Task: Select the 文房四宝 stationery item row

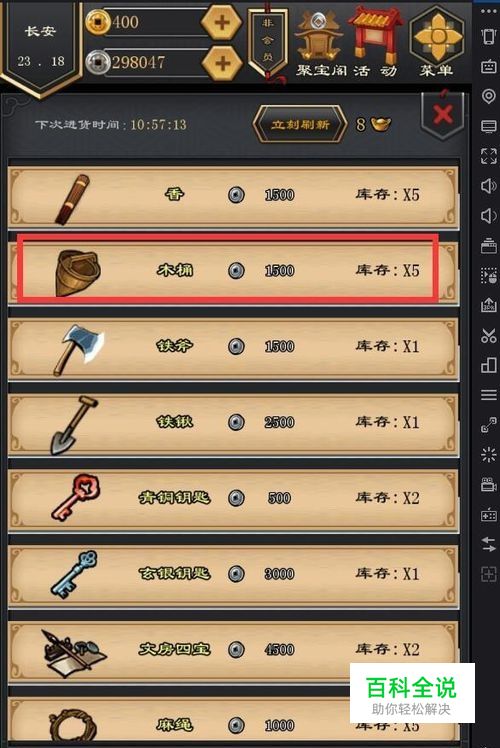Action: [233, 650]
